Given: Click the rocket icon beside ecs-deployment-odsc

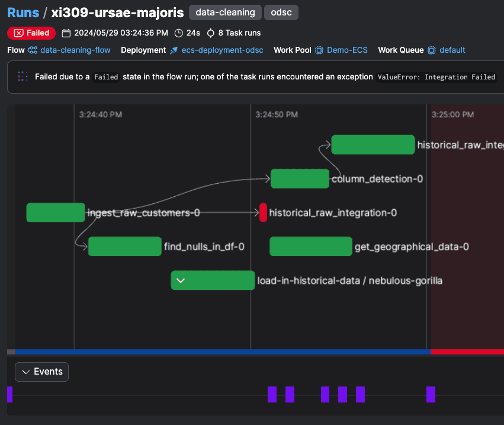Looking at the screenshot, I should click(x=174, y=50).
